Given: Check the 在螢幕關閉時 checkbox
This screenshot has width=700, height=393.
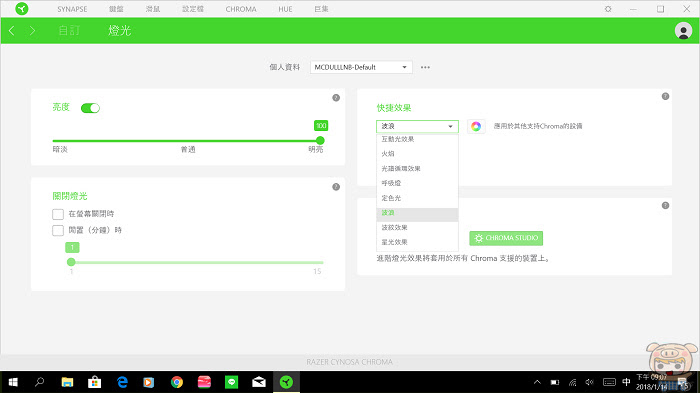Looking at the screenshot, I should [58, 214].
